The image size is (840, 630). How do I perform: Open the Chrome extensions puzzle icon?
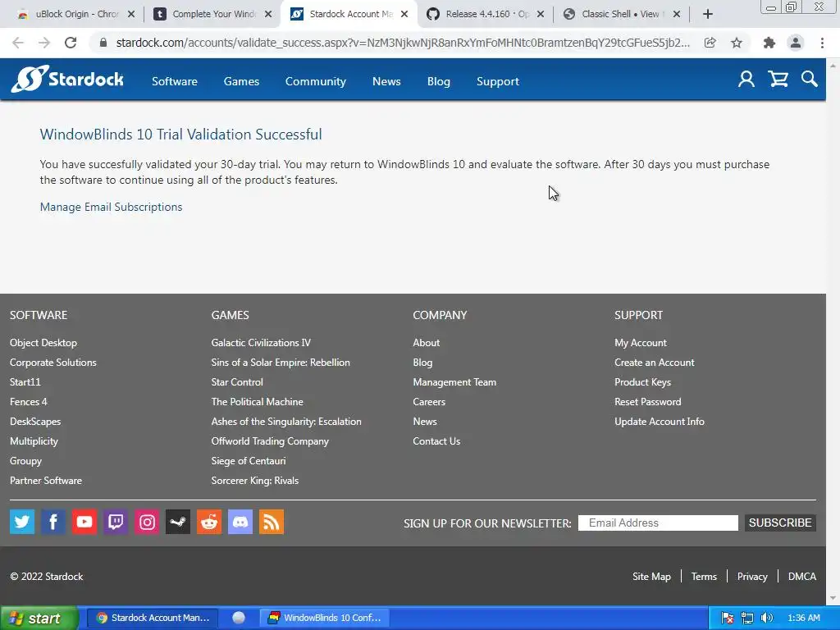point(769,43)
